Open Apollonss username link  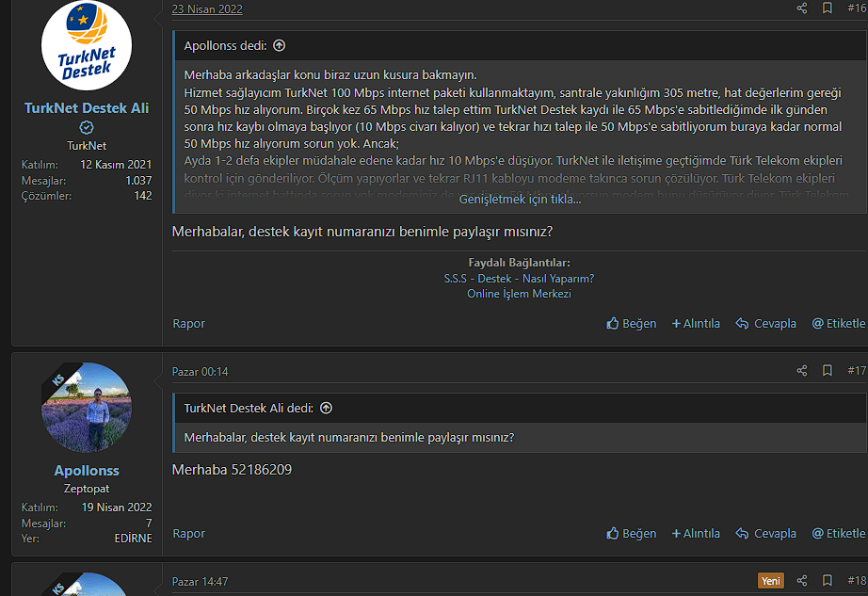(87, 471)
